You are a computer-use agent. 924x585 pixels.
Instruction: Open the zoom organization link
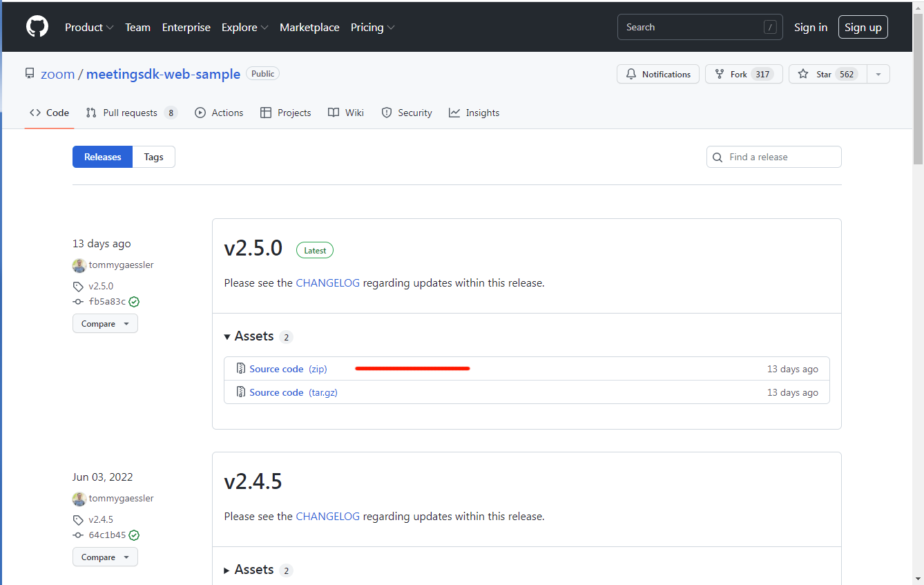pos(57,74)
